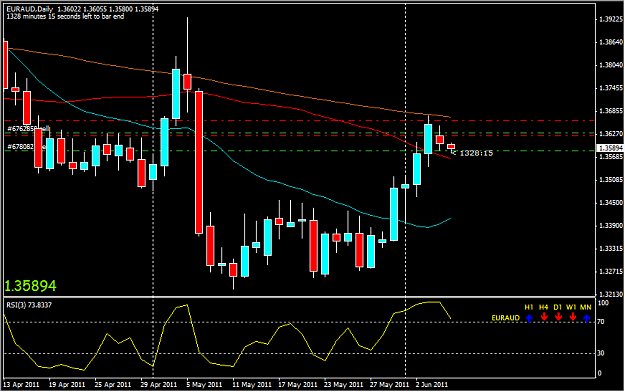This screenshot has width=625, height=392.
Task: Click the 2 Jun 2011 date label
Action: 432,385
